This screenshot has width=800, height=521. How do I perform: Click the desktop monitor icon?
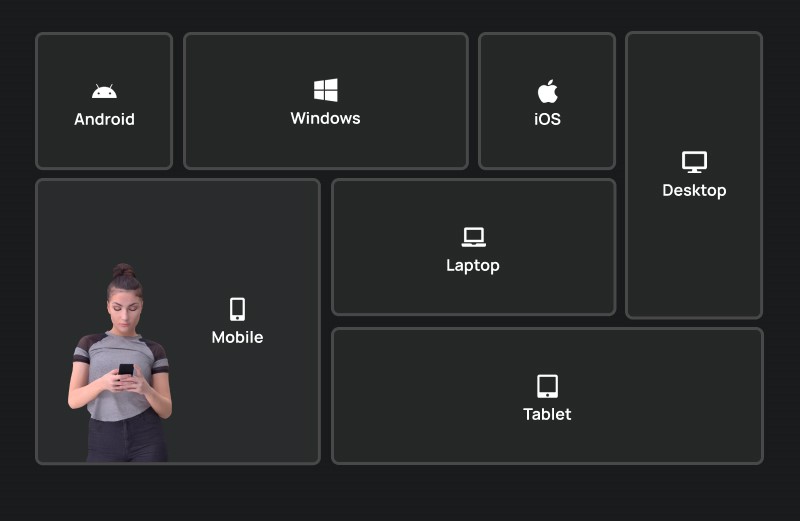tap(694, 162)
